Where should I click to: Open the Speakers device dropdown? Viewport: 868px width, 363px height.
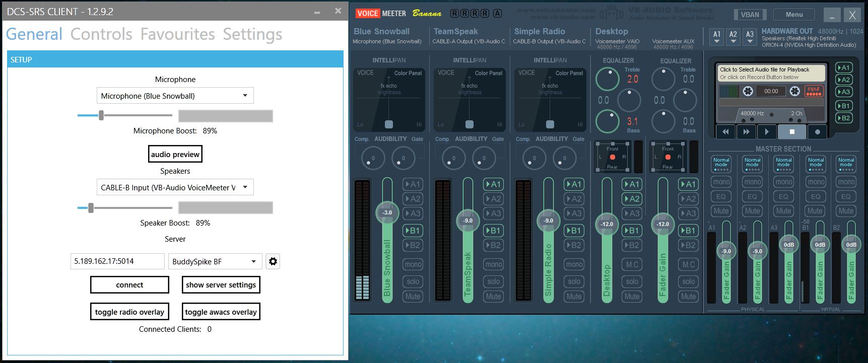point(175,187)
